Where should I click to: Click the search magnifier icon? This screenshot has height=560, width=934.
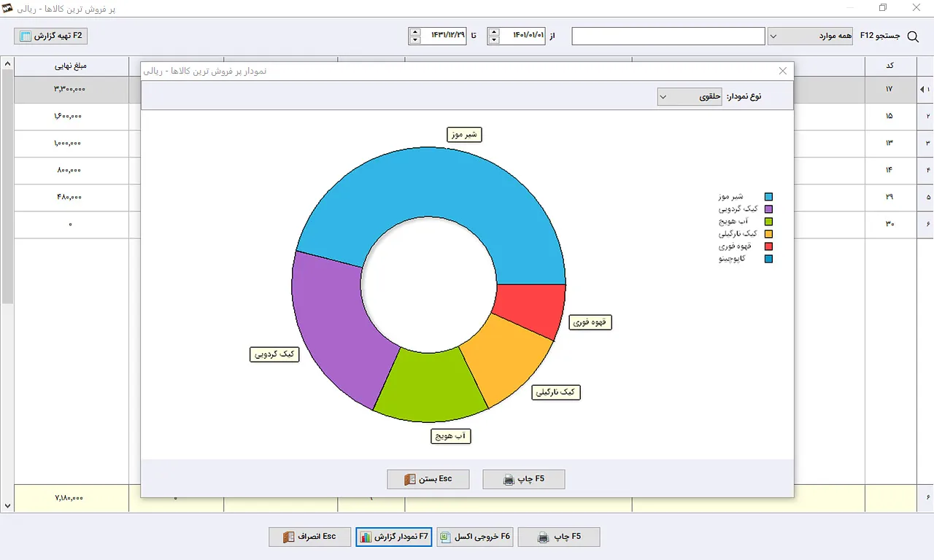click(912, 36)
